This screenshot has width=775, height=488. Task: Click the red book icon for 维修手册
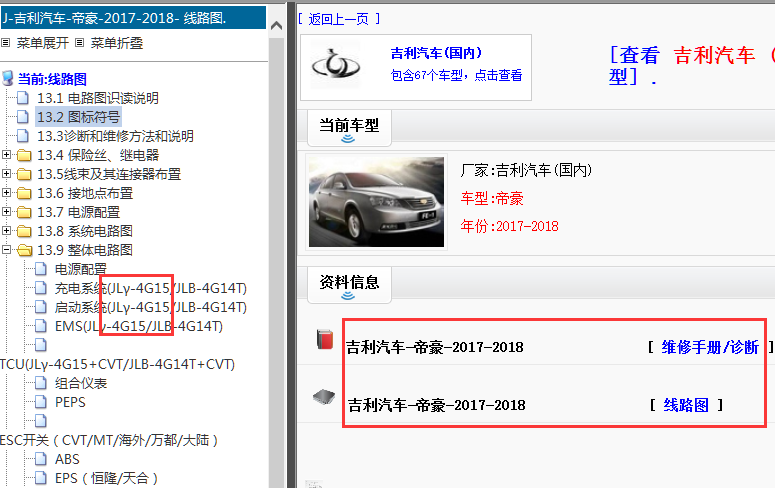(x=325, y=339)
